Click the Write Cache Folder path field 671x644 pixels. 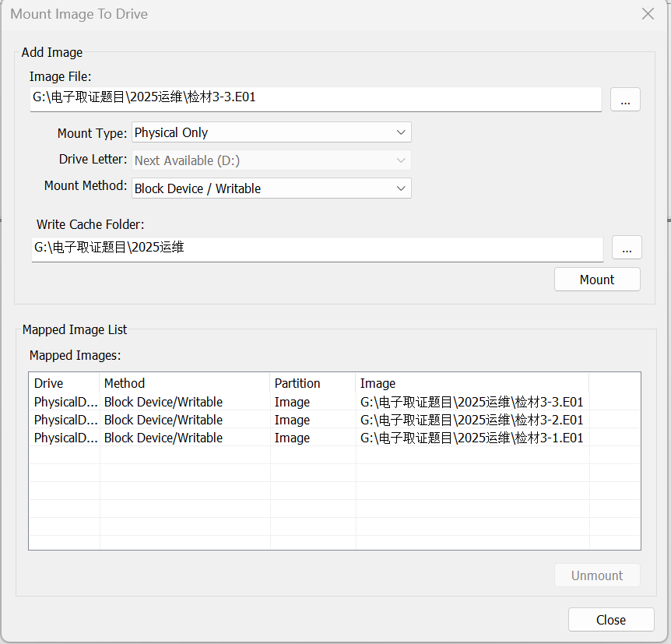click(316, 248)
